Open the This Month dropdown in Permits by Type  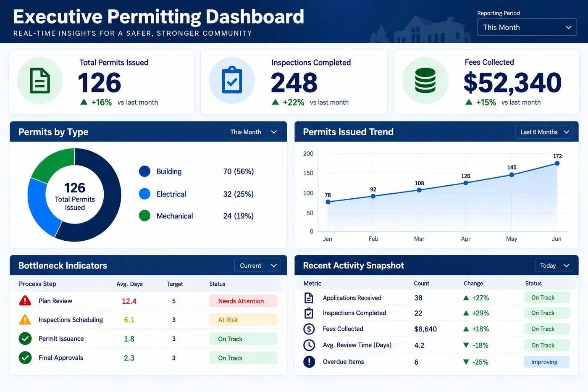(253, 132)
